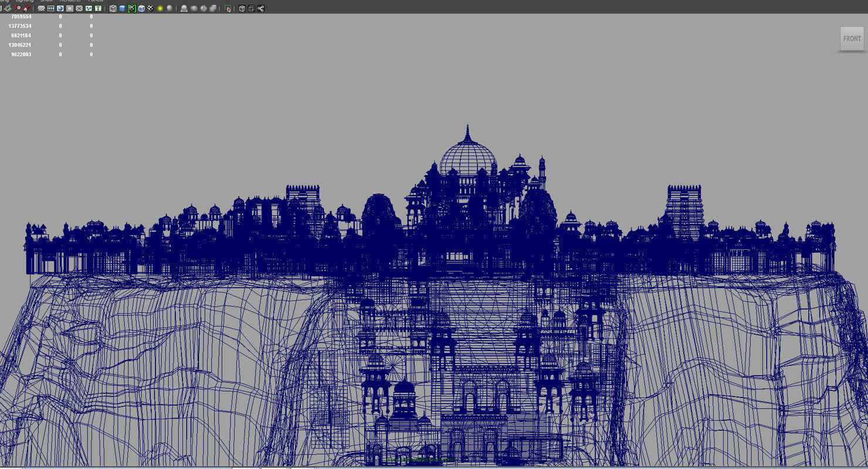Enable wireframe on shaded mode
Image resolution: width=868 pixels, height=469 pixels.
click(141, 8)
